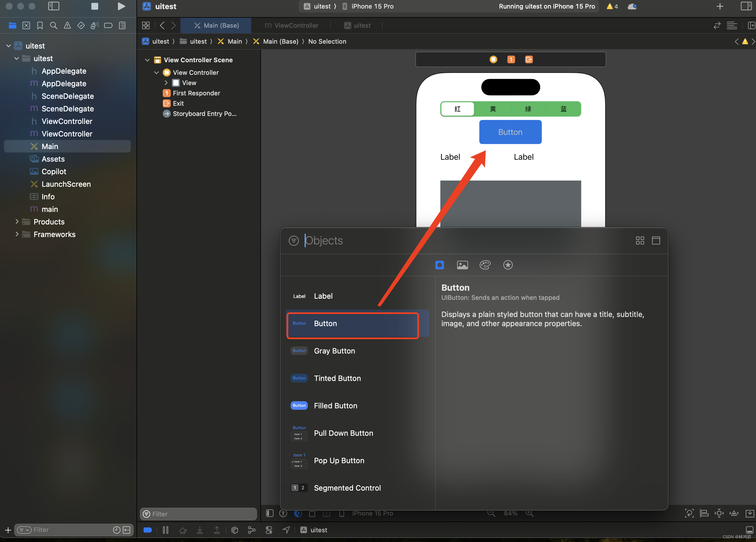Collapse the uitest project root
Screen dimensions: 756x542
(x=9, y=46)
